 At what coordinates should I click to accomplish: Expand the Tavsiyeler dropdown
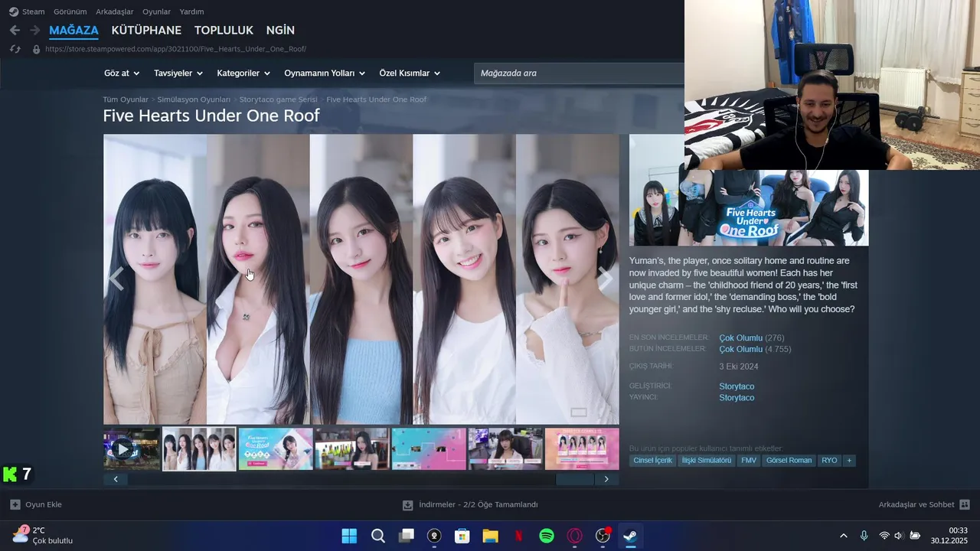178,73
